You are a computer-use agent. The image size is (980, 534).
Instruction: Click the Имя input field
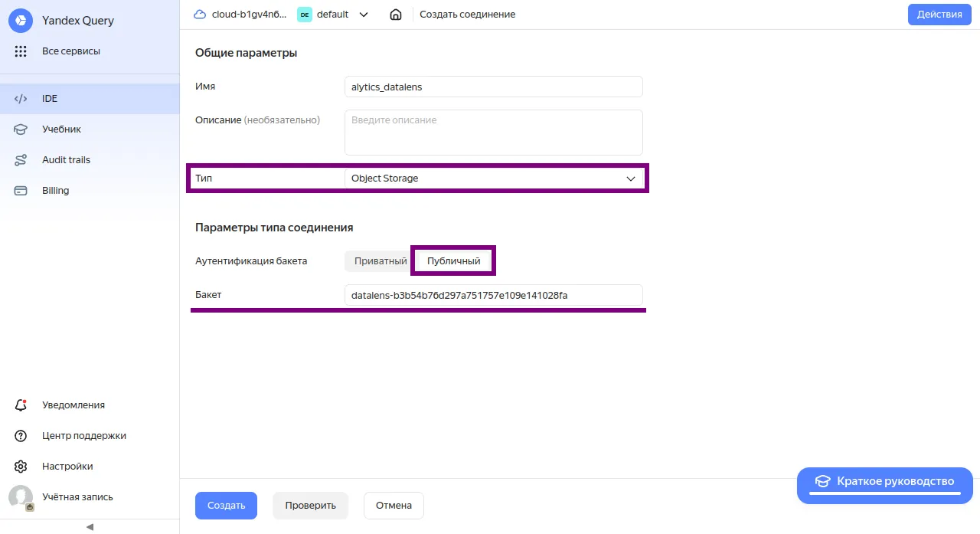point(494,87)
